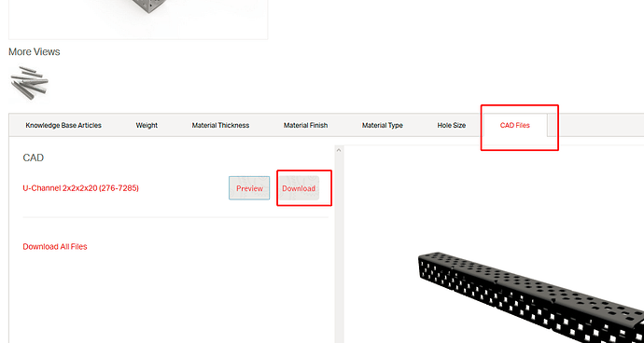
Task: Select the CAD Files tab
Action: [515, 125]
